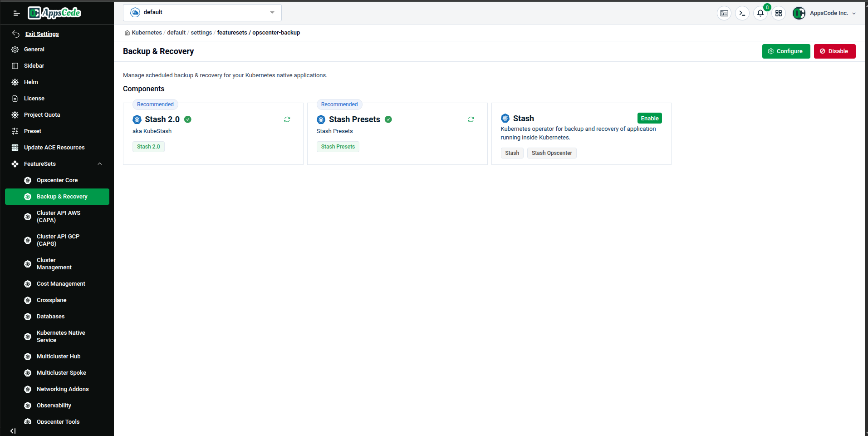The image size is (868, 436).
Task: Open License settings from the sidebar
Action: point(34,98)
